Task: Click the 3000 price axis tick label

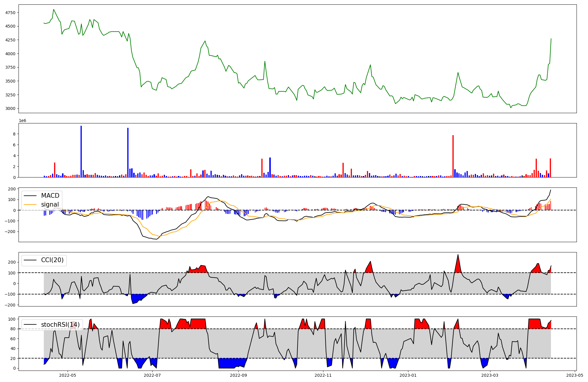Action: click(10, 108)
